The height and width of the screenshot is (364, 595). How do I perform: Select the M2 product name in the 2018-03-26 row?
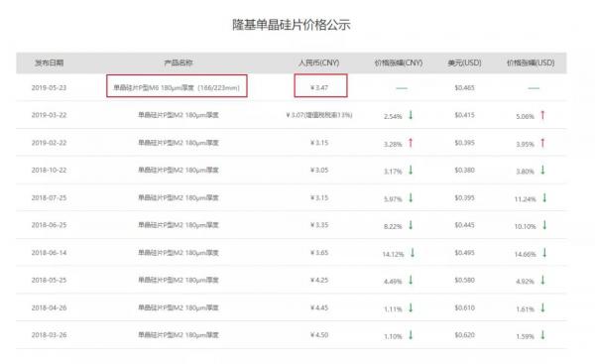[178, 335]
